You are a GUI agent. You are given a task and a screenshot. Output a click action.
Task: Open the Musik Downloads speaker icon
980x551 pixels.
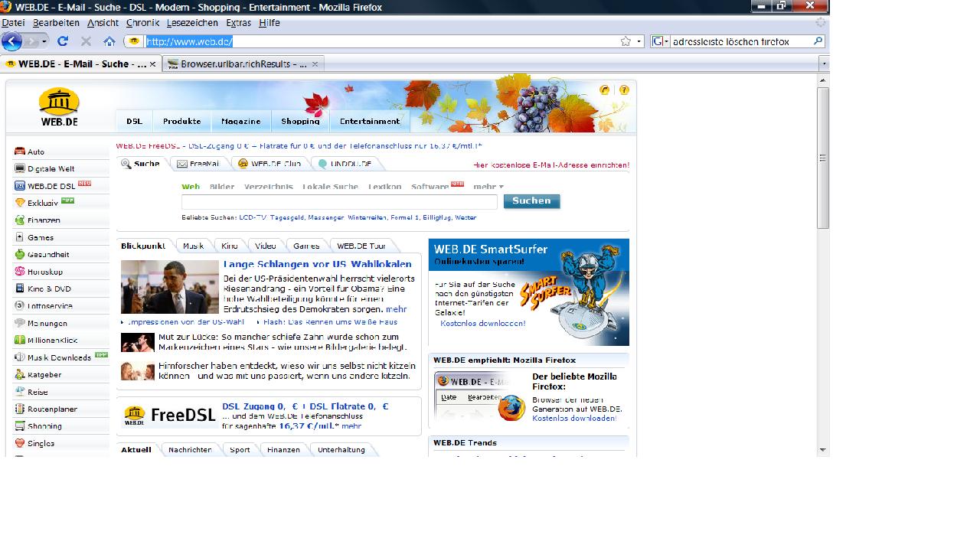20,357
